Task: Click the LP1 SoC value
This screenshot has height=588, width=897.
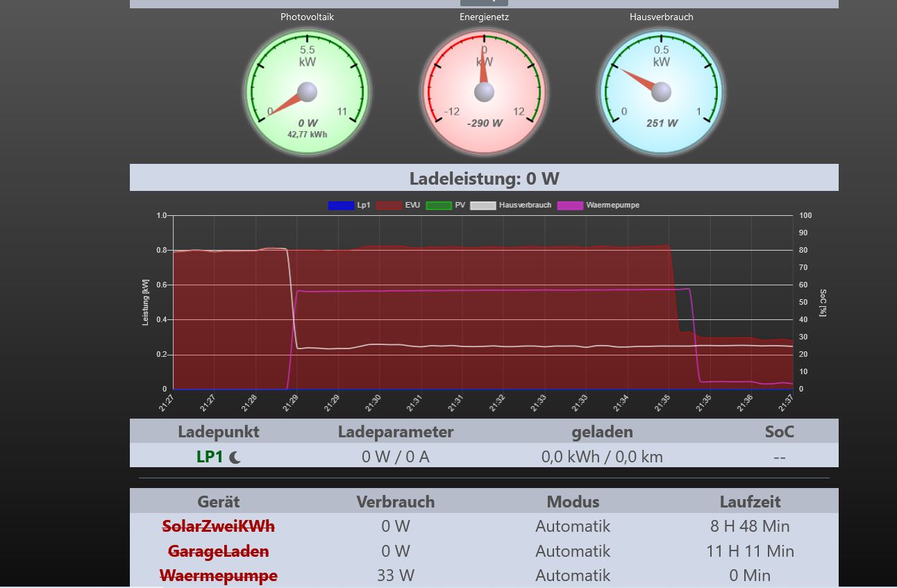Action: click(x=779, y=457)
